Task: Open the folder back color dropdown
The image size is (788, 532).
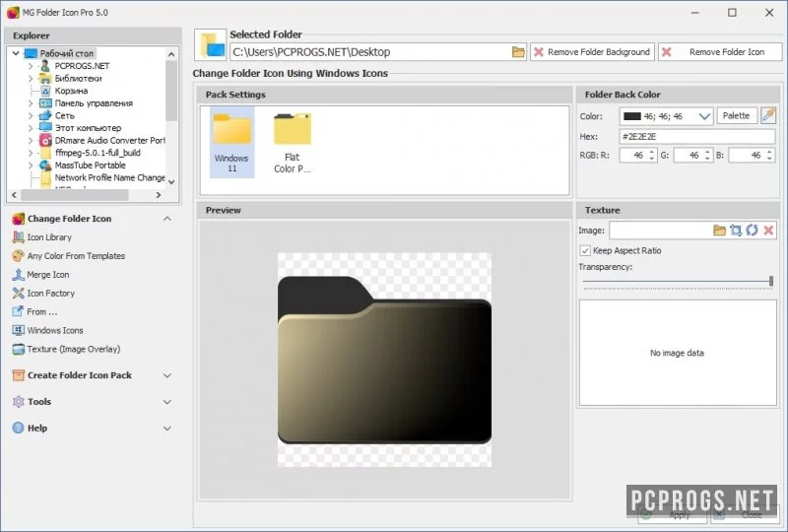Action: 704,116
